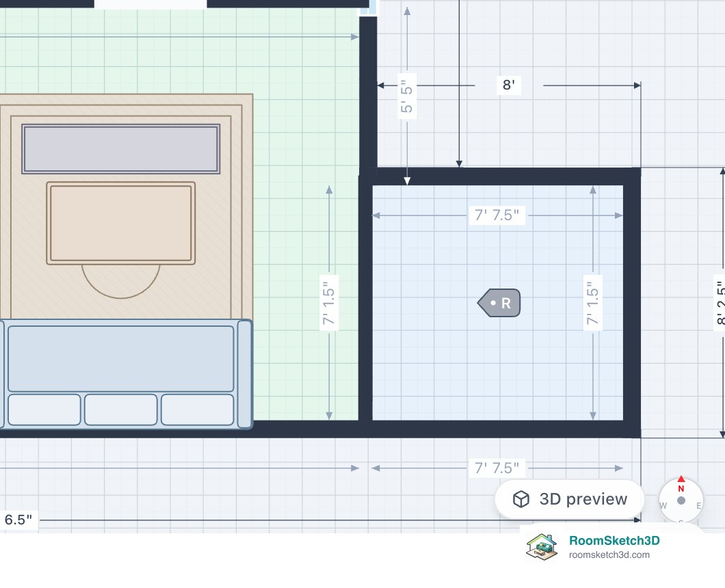Select the R room tag marker
Screen dimensions: 725x588
pyautogui.click(x=499, y=304)
